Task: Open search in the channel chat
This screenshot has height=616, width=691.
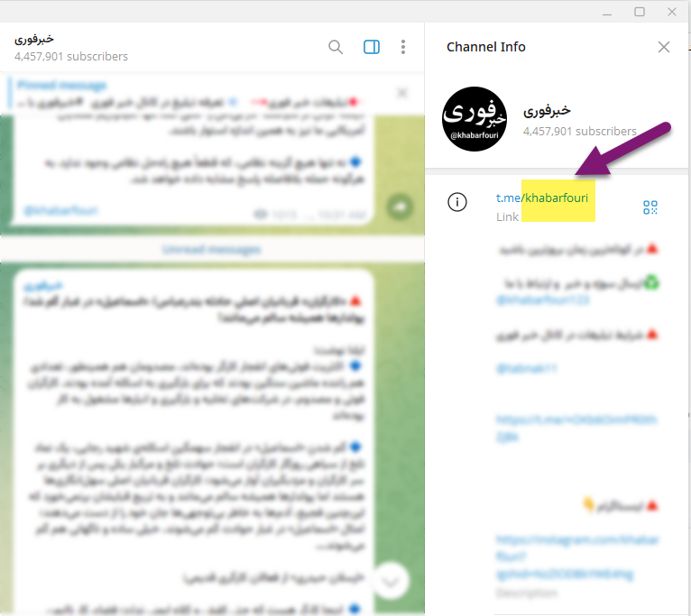Action: tap(336, 47)
